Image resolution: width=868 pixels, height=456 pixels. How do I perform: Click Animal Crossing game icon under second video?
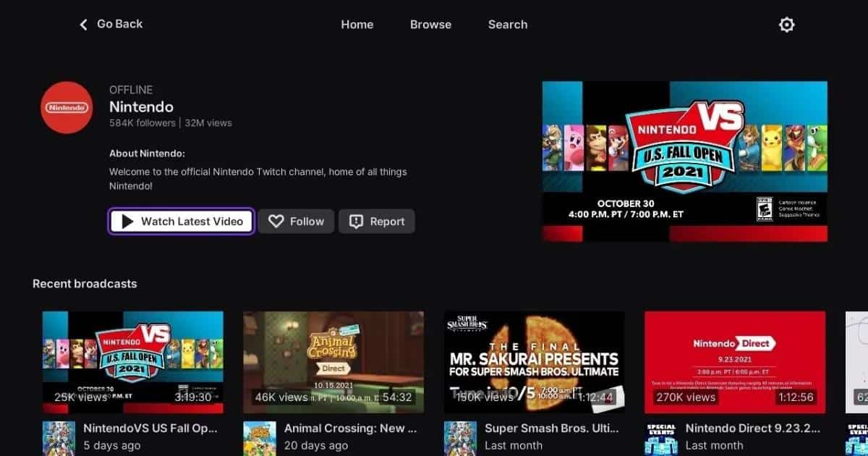(259, 438)
